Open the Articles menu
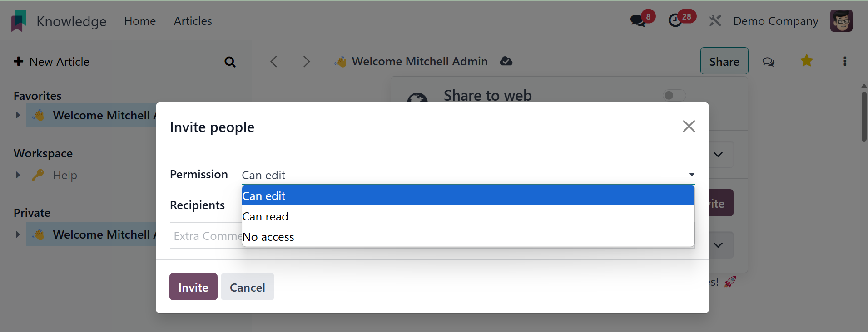This screenshot has width=868, height=332. point(193,21)
